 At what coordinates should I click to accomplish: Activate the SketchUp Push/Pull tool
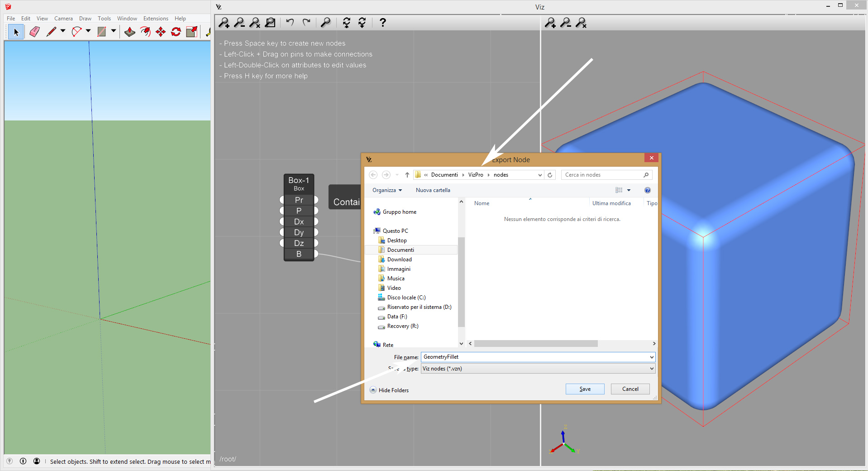coord(130,32)
